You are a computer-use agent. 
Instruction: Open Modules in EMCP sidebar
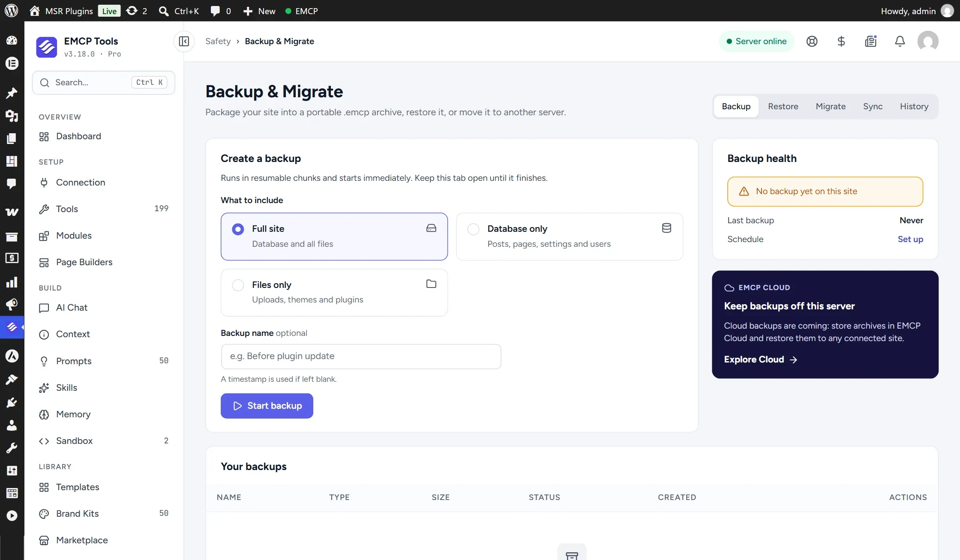[x=103, y=236]
